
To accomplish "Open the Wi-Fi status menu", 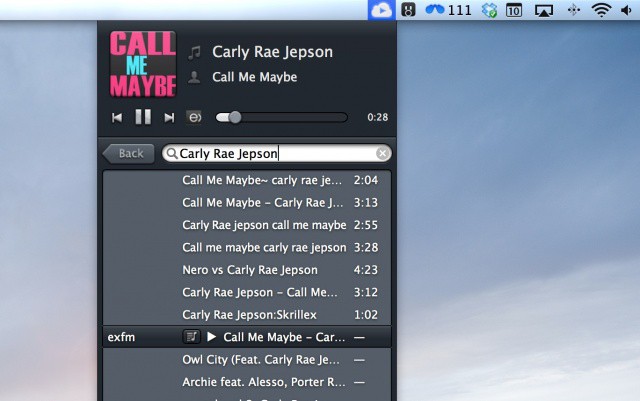I will click(x=601, y=10).
